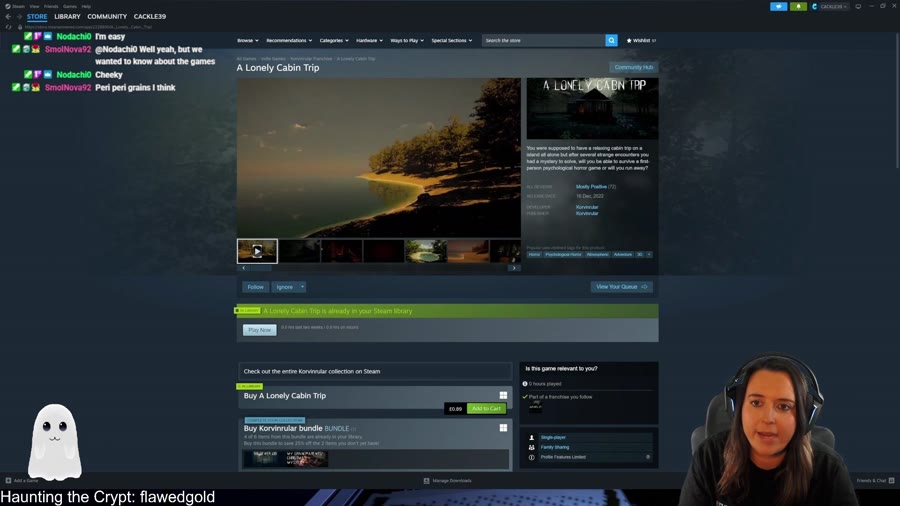Click into the Search the store field
The width and height of the screenshot is (900, 506).
543,41
